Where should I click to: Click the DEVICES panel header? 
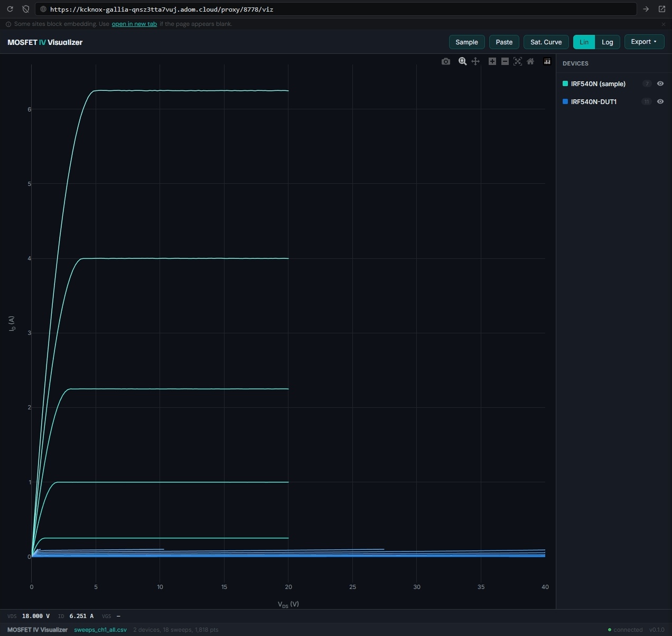coord(575,63)
